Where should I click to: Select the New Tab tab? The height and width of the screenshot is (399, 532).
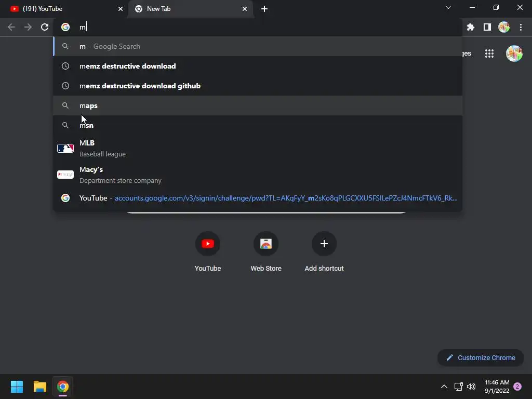pyautogui.click(x=191, y=9)
